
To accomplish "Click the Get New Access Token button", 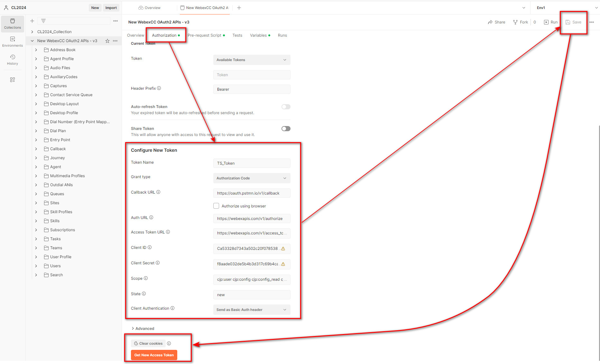I will point(154,355).
